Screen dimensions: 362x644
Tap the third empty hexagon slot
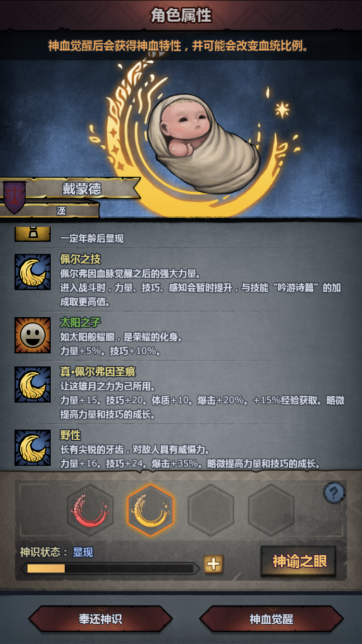211,510
